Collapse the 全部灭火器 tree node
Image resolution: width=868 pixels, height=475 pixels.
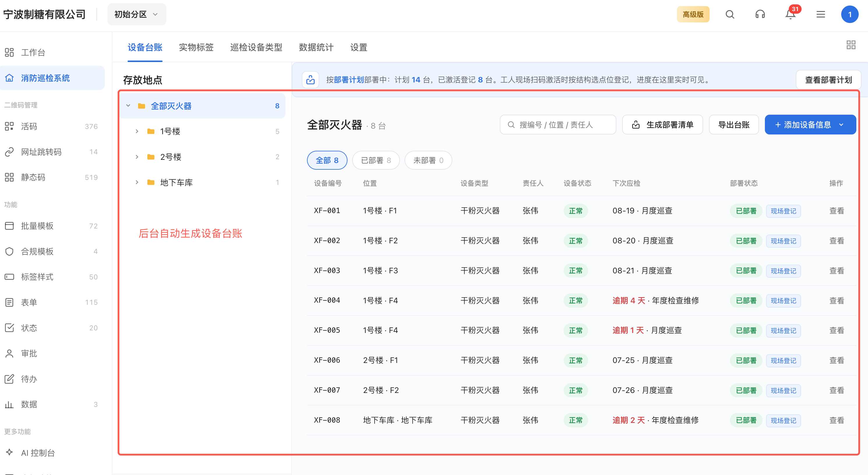[x=128, y=106]
